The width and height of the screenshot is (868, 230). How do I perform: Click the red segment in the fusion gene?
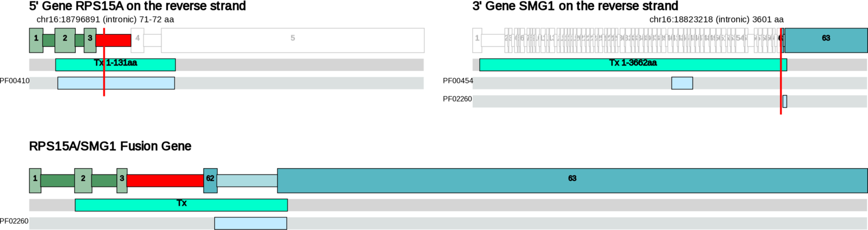click(x=165, y=180)
